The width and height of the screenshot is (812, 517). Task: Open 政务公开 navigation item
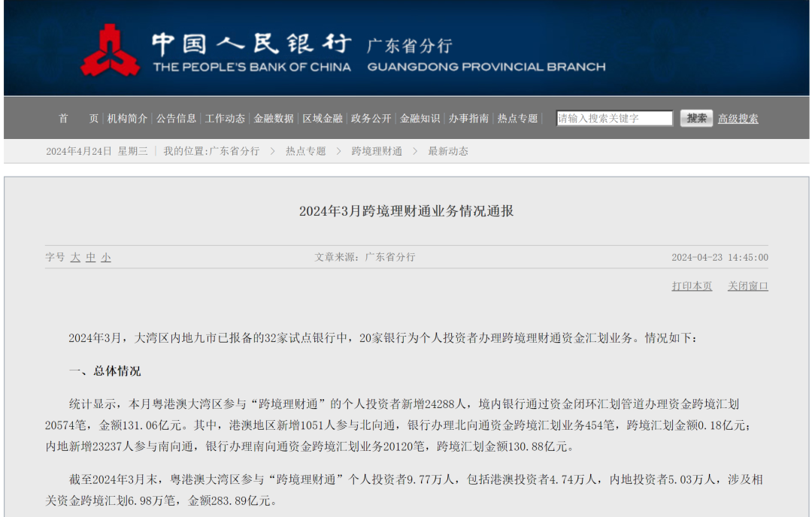point(371,119)
